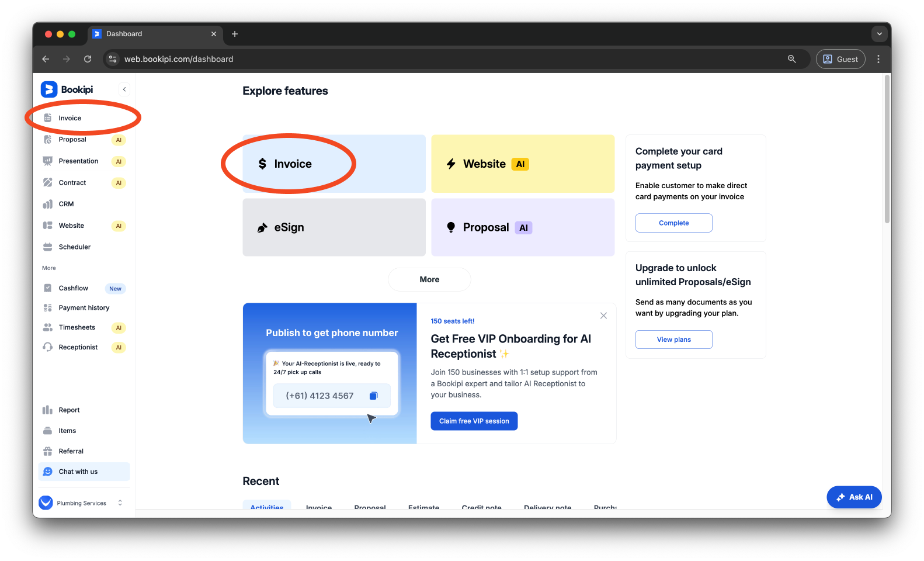Switch to the Delivery note tab
924x561 pixels.
pyautogui.click(x=548, y=507)
